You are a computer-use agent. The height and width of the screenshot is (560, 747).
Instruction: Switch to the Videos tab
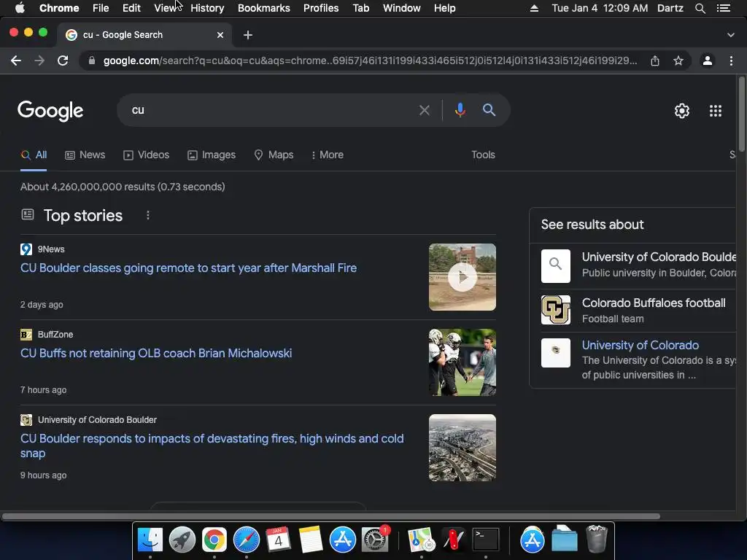pos(146,155)
